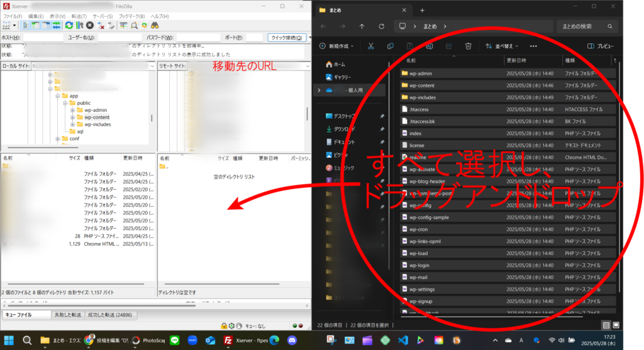The image size is (644, 350).
Task: Click the Windows Start button
Action: (9, 340)
